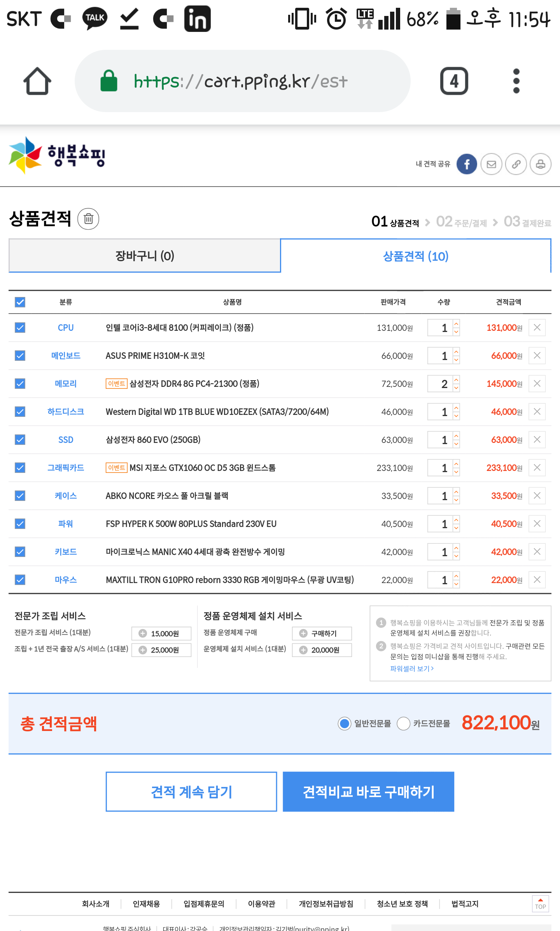The height and width of the screenshot is (931, 560).
Task: Click the 행복쇼핑 logo
Action: [x=57, y=155]
